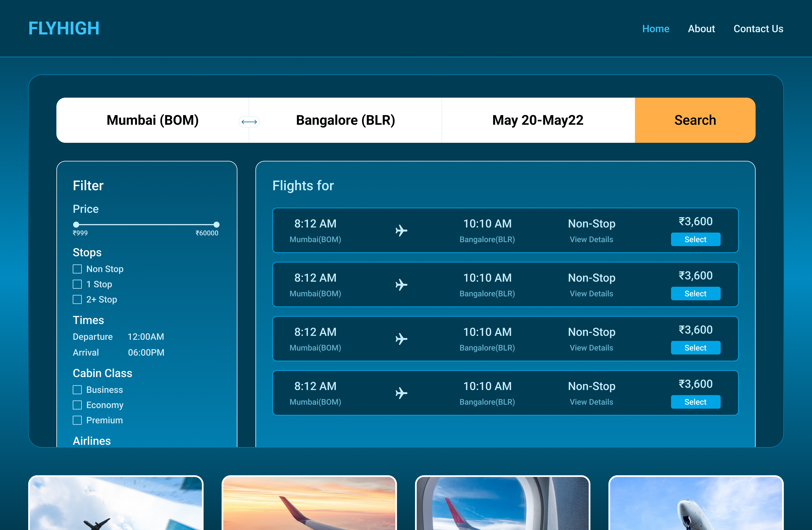Check the 1 Stop option
Screen dimensions: 812x530
click(77, 284)
